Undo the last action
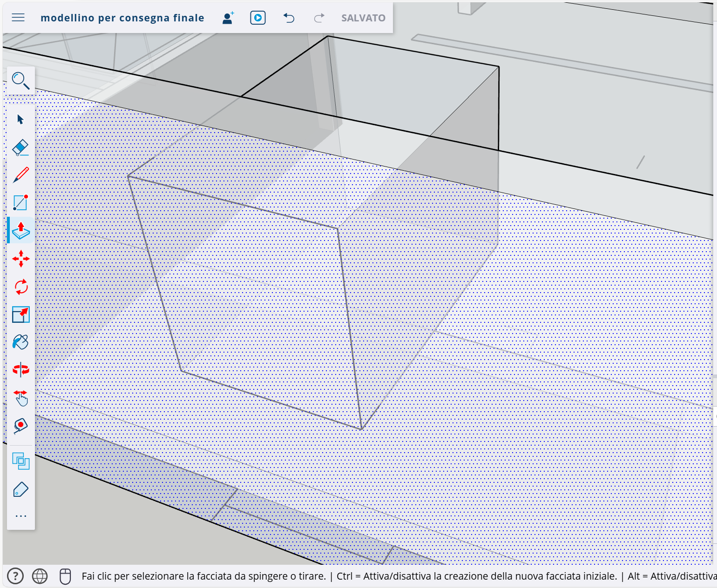The height and width of the screenshot is (588, 717). (289, 18)
